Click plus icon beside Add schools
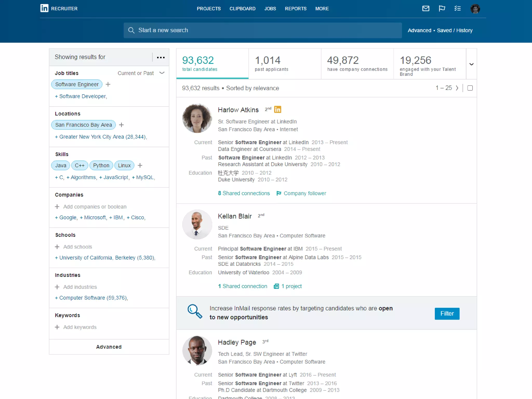This screenshot has height=399, width=532. (57, 247)
